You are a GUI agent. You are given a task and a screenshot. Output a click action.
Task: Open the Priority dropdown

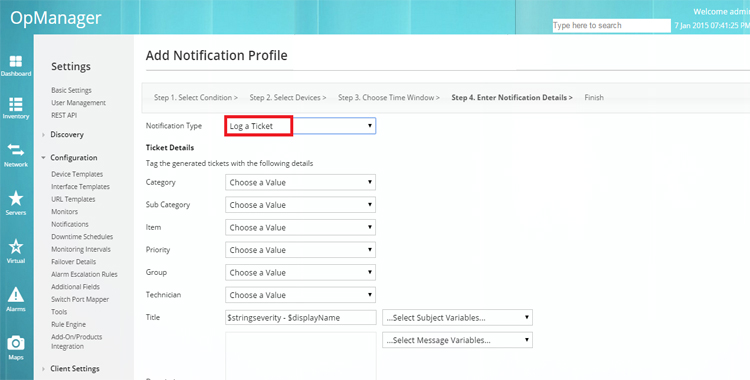pos(300,250)
